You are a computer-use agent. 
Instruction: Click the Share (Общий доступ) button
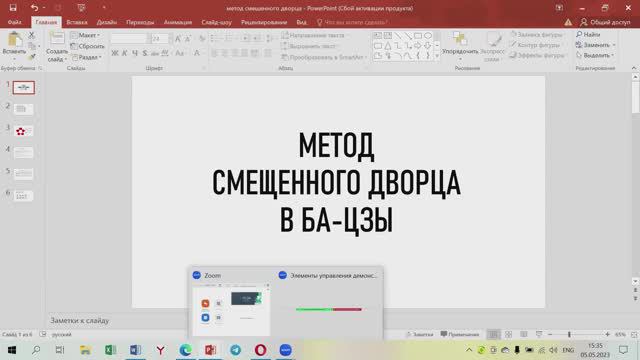click(605, 22)
